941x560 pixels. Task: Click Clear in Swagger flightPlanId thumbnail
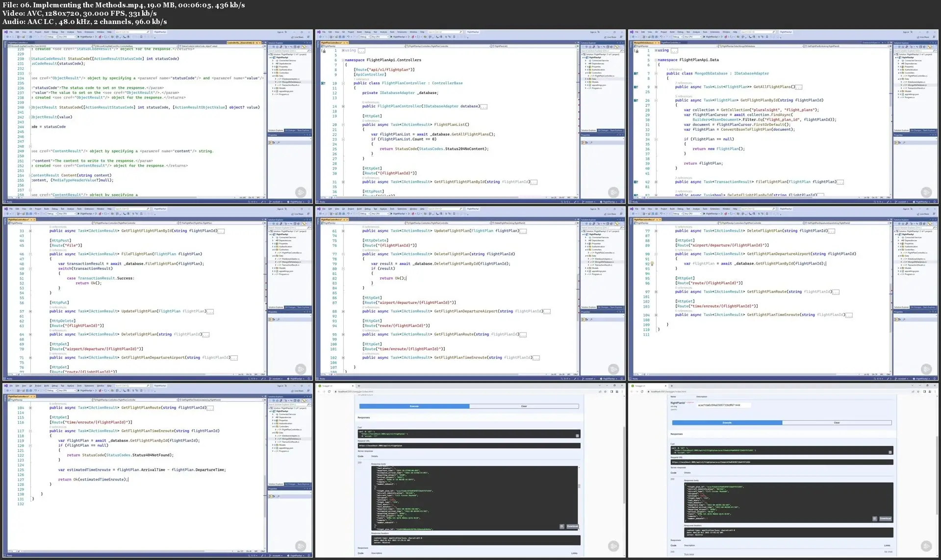click(837, 423)
